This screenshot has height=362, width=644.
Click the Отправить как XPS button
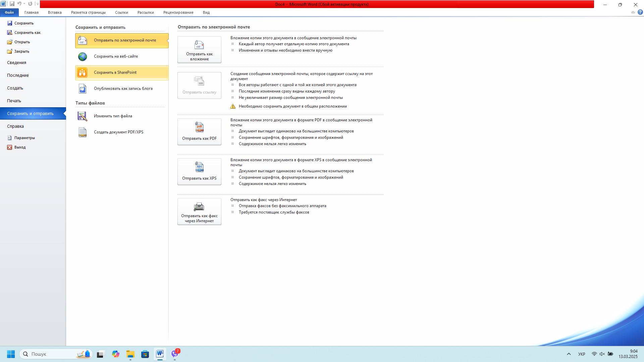(x=199, y=172)
